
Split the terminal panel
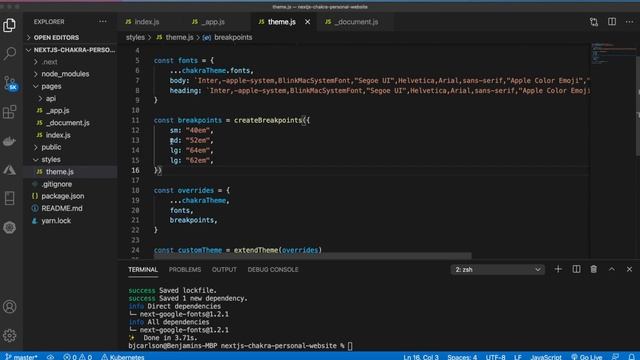coord(576,269)
